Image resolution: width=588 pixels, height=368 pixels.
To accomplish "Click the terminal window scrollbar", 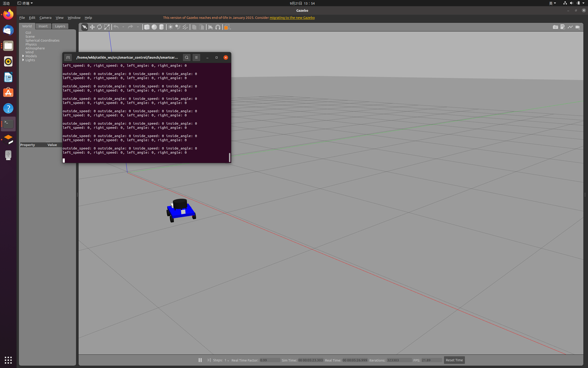I will click(230, 158).
